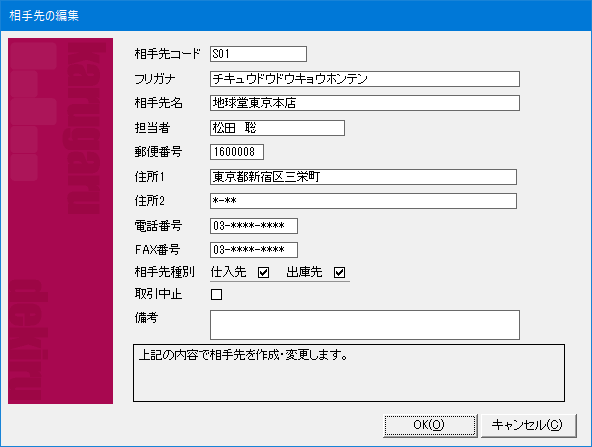
Task: Focus the 相手先コード field showing S01
Action: tap(258, 54)
